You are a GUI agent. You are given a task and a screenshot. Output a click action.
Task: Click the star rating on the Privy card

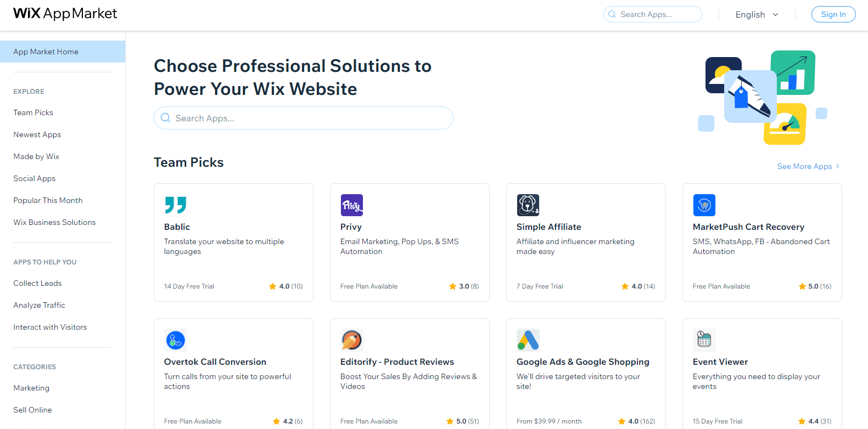point(464,286)
